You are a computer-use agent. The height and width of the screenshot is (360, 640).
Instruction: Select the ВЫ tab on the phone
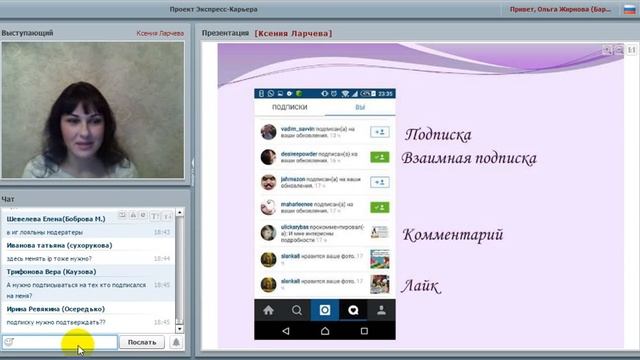pyautogui.click(x=360, y=107)
